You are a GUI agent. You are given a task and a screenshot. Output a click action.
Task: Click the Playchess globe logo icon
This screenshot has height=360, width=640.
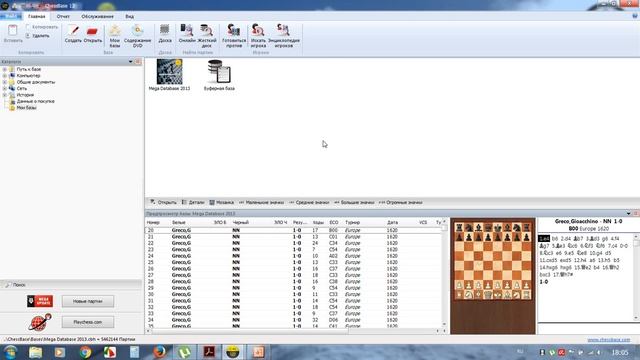(x=40, y=322)
